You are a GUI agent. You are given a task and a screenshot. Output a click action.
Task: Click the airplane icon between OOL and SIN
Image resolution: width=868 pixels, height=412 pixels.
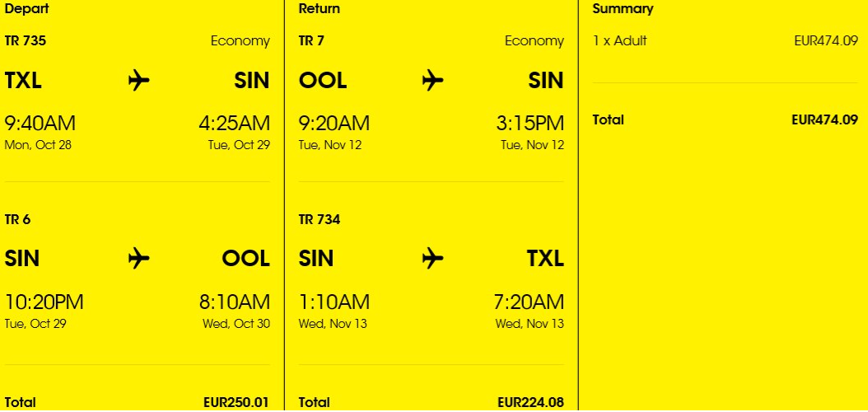click(433, 81)
